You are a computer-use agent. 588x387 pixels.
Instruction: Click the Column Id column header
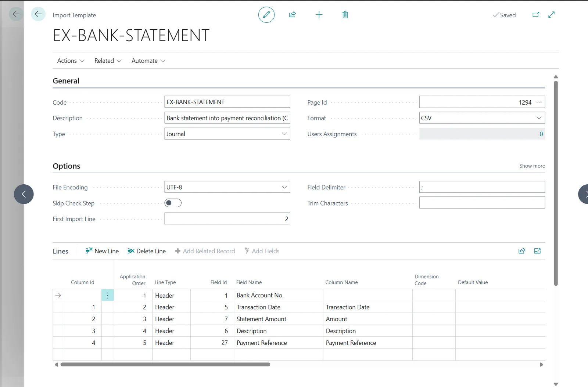[x=82, y=282]
